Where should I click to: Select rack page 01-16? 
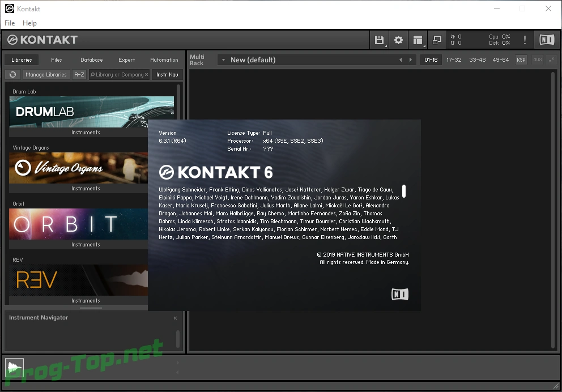coord(431,60)
